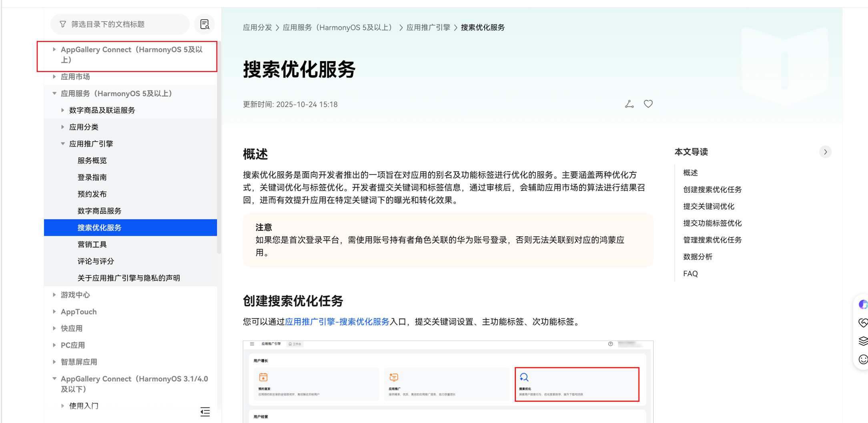Click the heart-check icon in floating toolbar
This screenshot has height=423, width=868.
pos(863,323)
